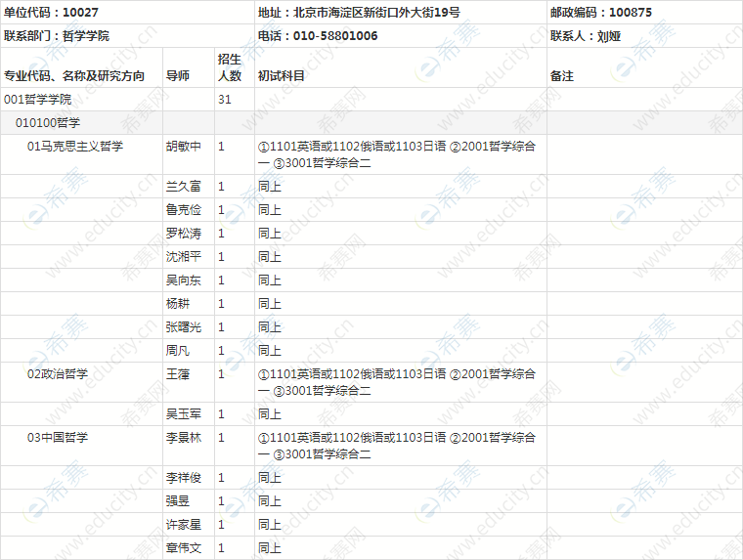Click the total enrollment number 31
This screenshot has height=560, width=743.
(x=225, y=100)
